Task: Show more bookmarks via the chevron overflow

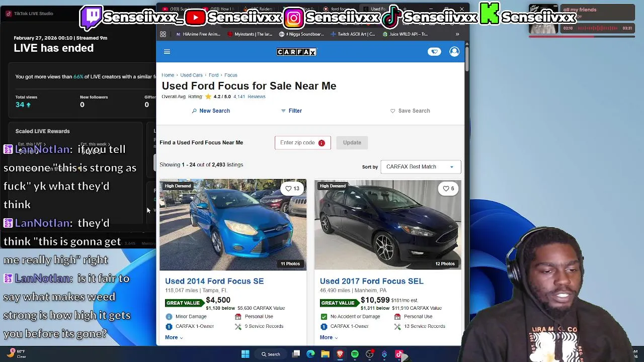Action: (457, 34)
